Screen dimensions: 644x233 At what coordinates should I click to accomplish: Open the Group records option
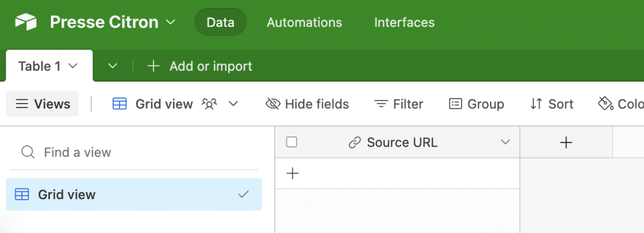(477, 104)
